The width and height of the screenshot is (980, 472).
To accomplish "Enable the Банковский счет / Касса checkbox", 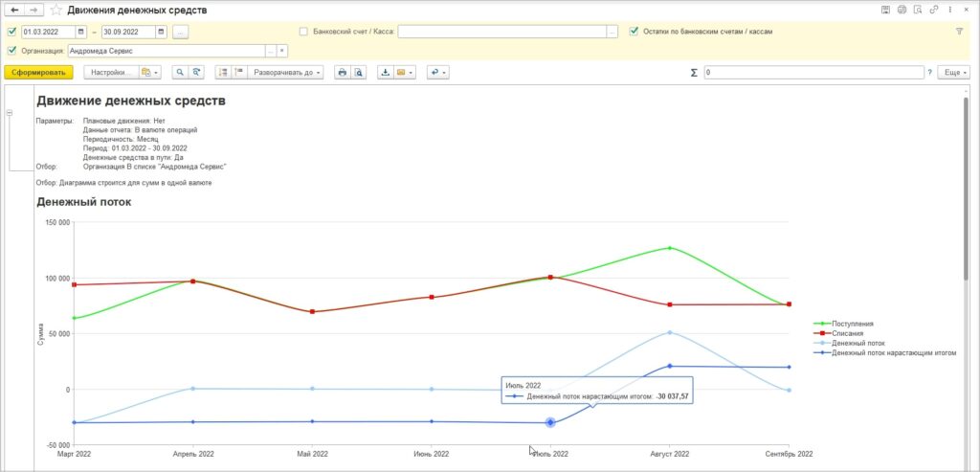I will coord(303,32).
